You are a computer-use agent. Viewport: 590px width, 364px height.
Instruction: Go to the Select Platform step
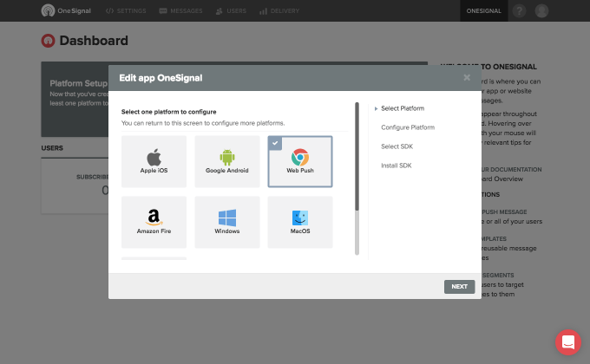point(403,108)
